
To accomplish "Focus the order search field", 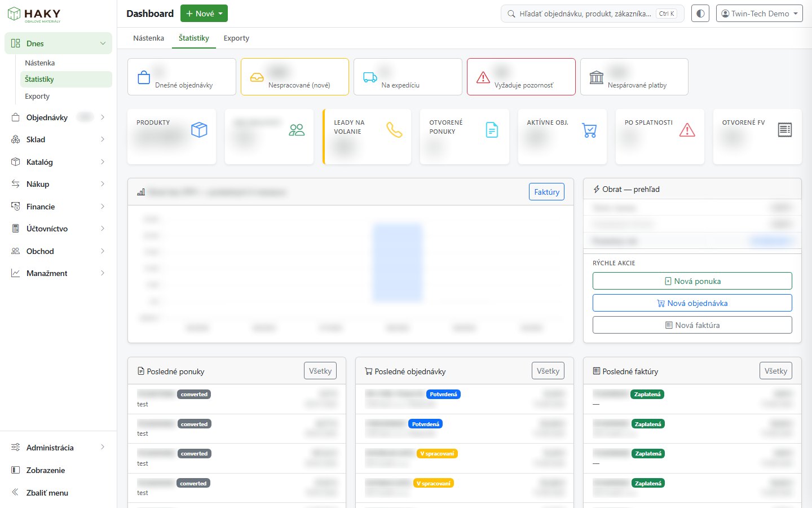I will click(x=592, y=14).
